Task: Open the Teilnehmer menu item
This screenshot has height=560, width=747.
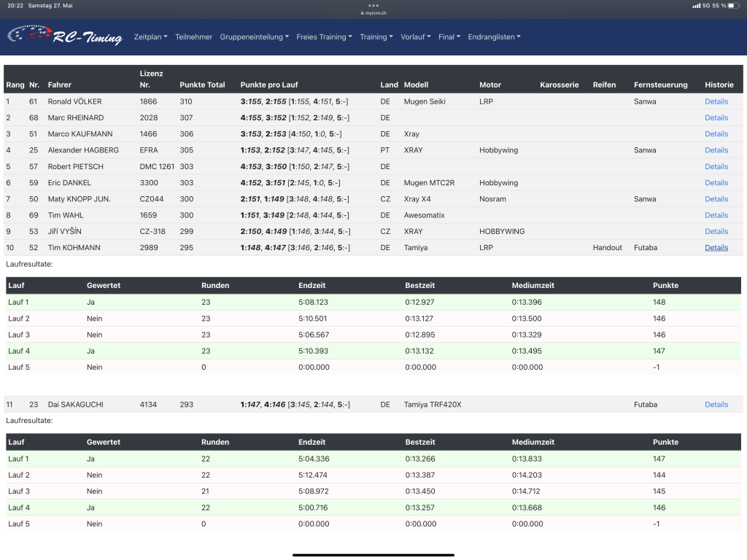Action: (x=193, y=37)
